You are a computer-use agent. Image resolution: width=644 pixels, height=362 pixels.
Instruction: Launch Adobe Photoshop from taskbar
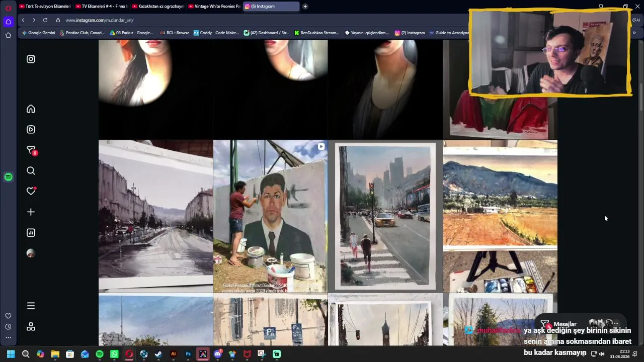[188, 354]
